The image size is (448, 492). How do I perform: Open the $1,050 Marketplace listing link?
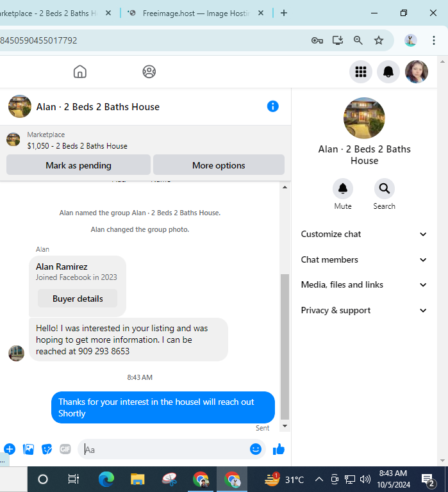(78, 146)
